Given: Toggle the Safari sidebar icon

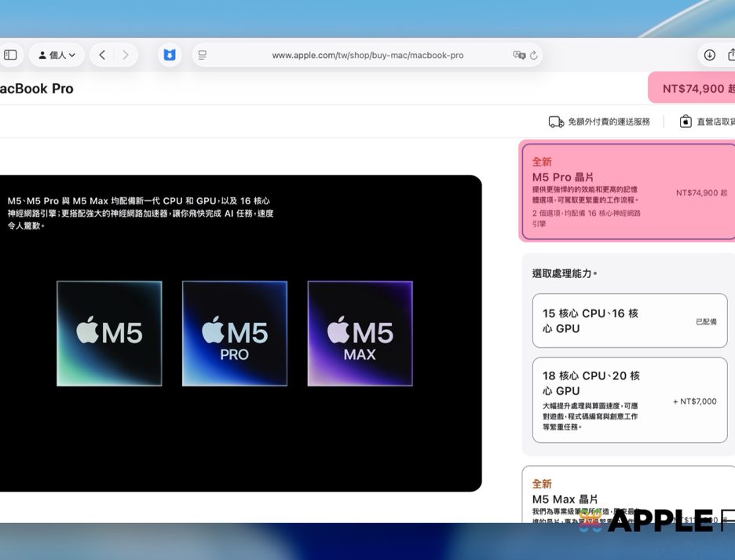Looking at the screenshot, I should (10, 55).
